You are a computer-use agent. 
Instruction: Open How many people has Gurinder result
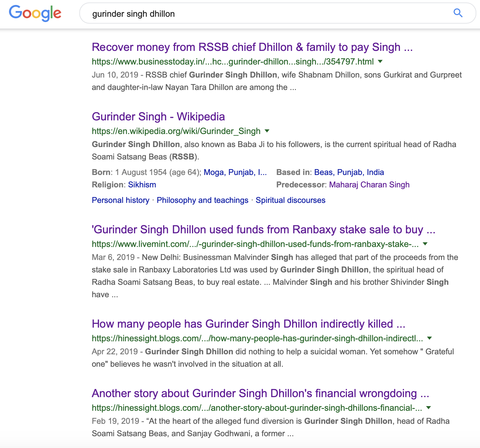click(248, 324)
